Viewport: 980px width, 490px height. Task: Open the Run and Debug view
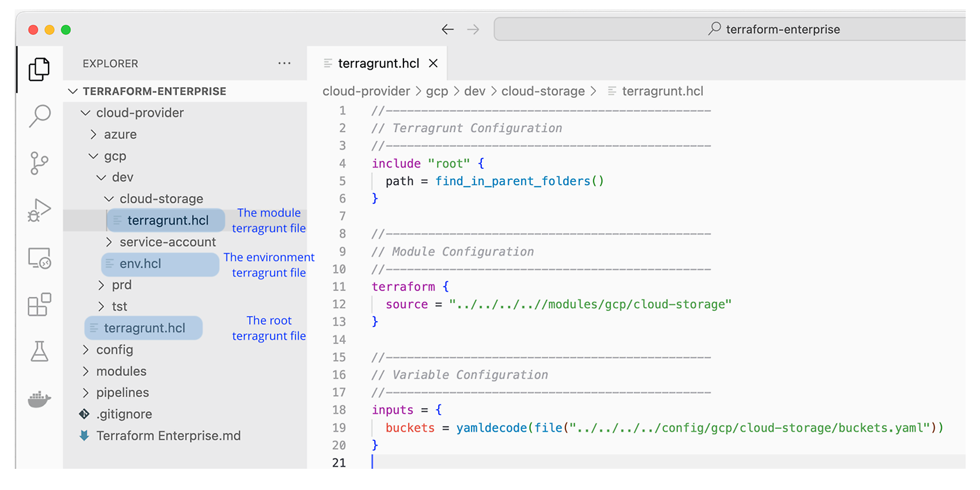click(x=39, y=210)
